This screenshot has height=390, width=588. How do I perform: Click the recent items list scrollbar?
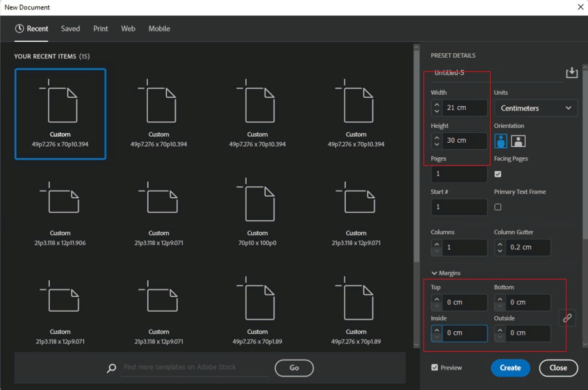416,156
